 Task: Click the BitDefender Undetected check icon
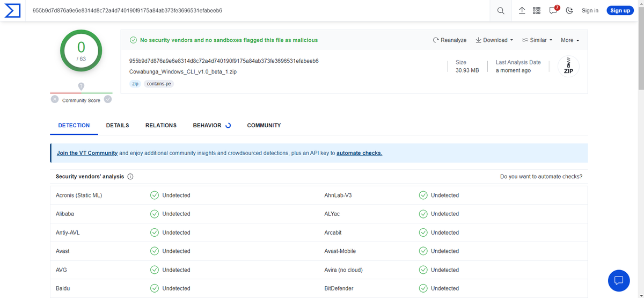pyautogui.click(x=423, y=288)
